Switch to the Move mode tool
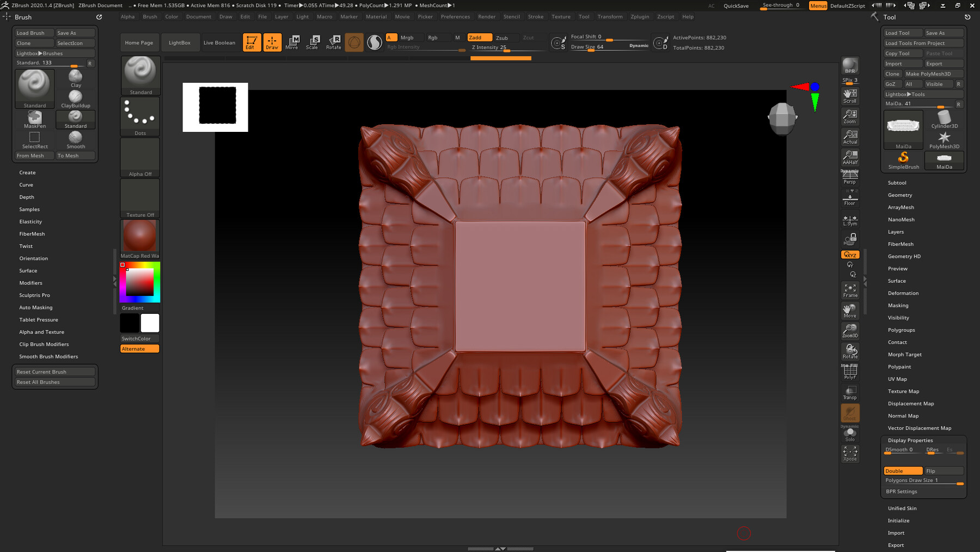 (292, 43)
